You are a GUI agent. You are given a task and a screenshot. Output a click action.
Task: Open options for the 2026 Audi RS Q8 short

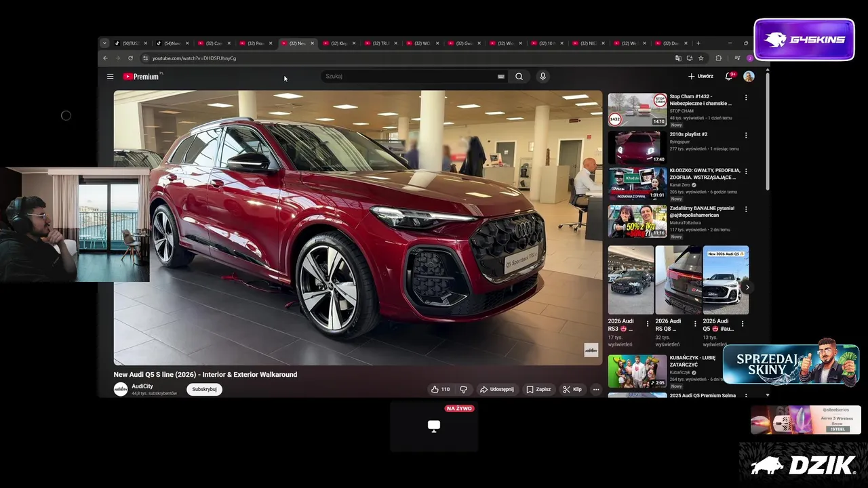695,324
